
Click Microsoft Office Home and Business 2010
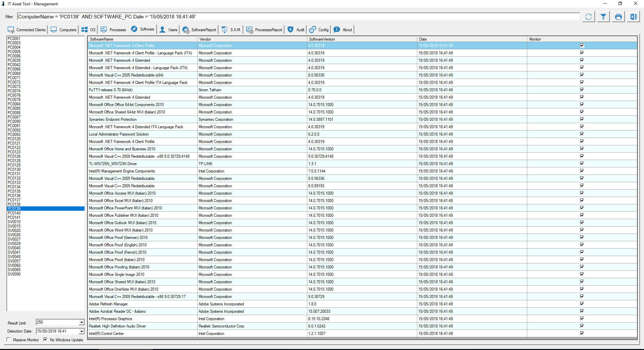(122, 149)
